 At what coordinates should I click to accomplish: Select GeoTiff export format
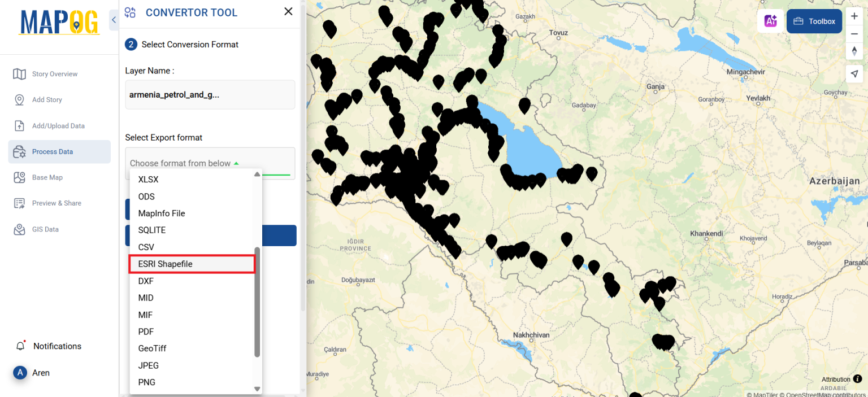pyautogui.click(x=152, y=348)
